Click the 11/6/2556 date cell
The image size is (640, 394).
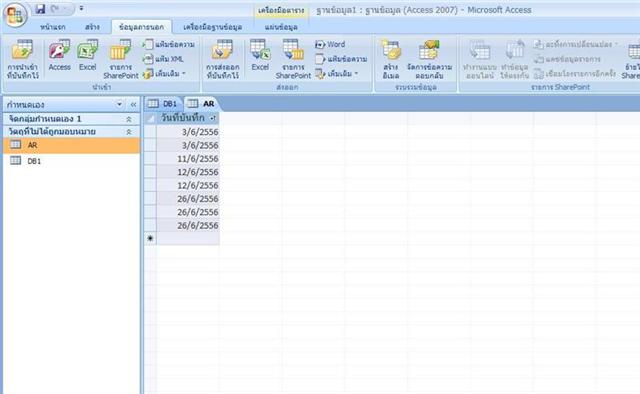pyautogui.click(x=188, y=158)
